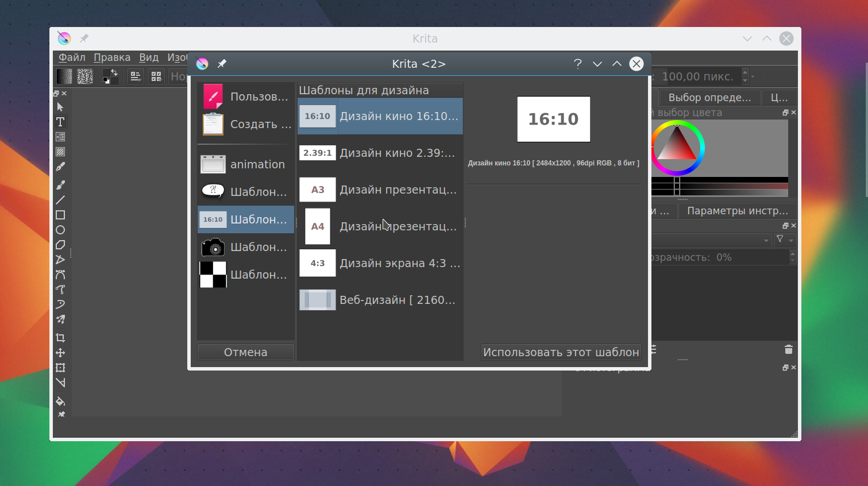Open the gradient chooser in toolbar
This screenshot has width=868, height=486.
coord(64,76)
